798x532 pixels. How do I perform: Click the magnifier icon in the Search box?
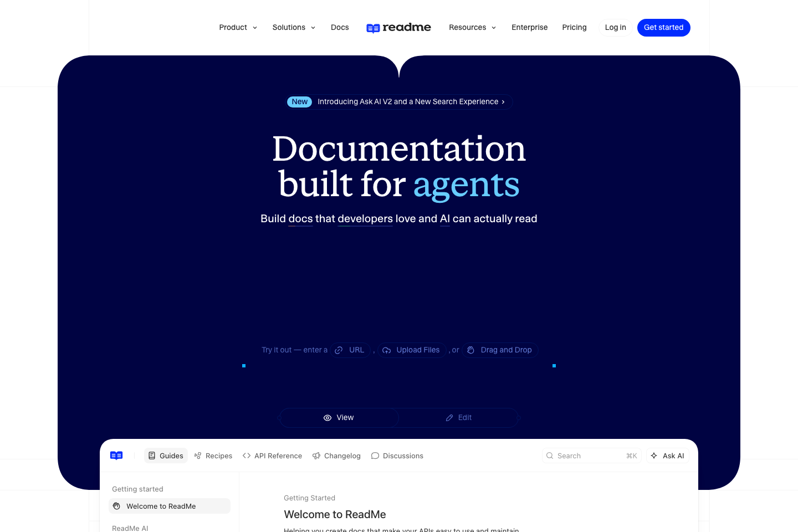click(x=550, y=456)
